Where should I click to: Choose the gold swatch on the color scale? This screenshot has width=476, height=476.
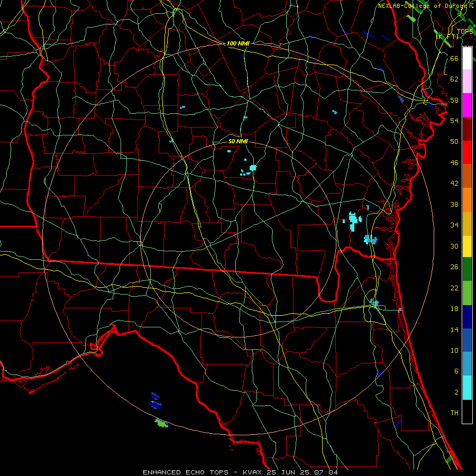pos(467,224)
